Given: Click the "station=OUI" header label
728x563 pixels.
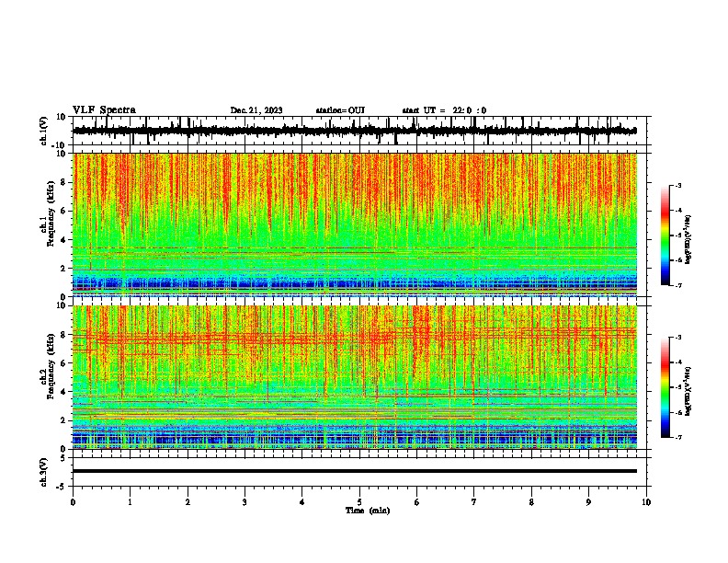Looking at the screenshot, I should pyautogui.click(x=340, y=110).
